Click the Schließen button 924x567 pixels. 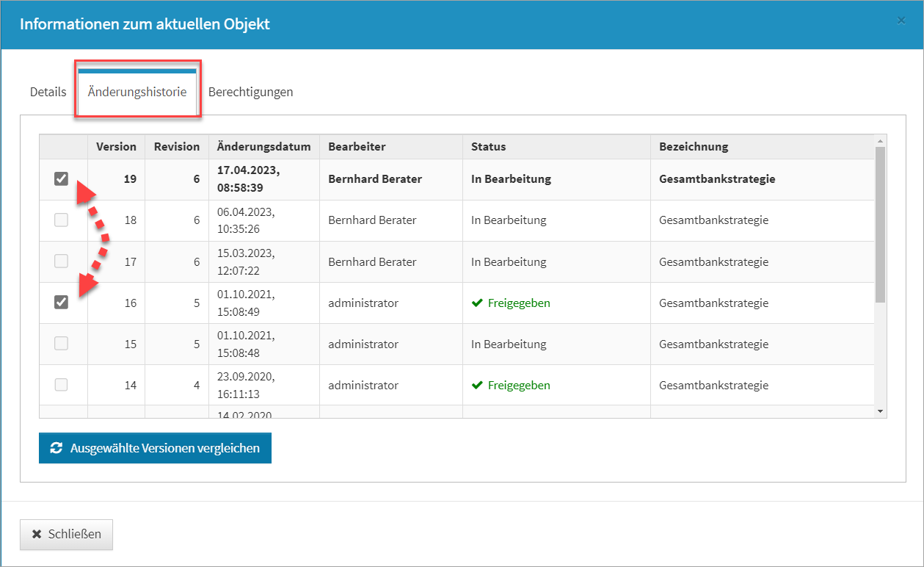pyautogui.click(x=66, y=535)
